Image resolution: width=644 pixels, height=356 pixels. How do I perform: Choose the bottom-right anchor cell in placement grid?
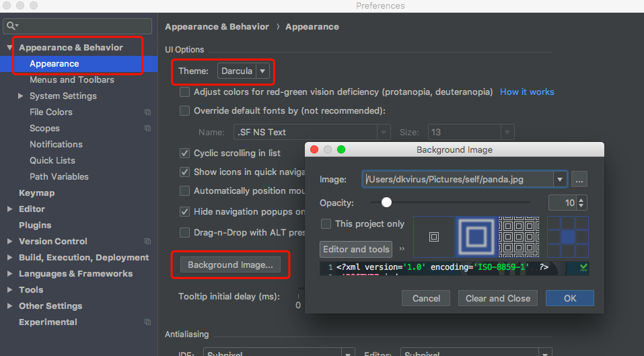pyautogui.click(x=582, y=251)
